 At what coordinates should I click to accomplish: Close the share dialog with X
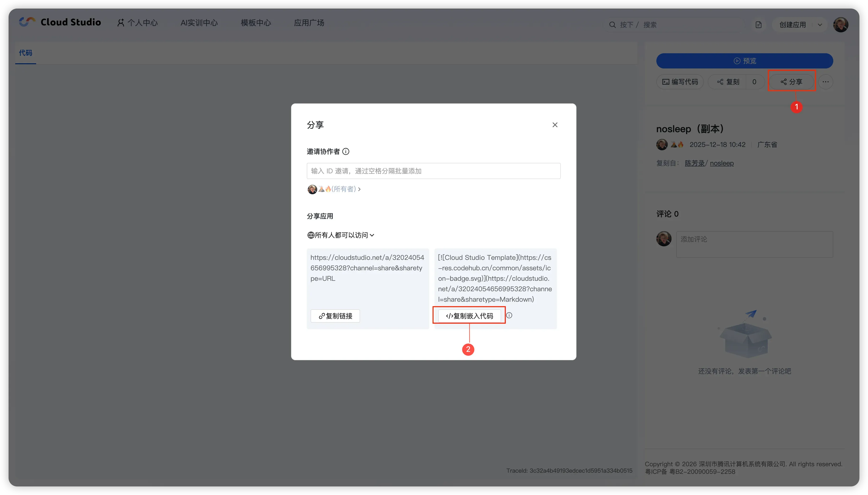pos(555,125)
